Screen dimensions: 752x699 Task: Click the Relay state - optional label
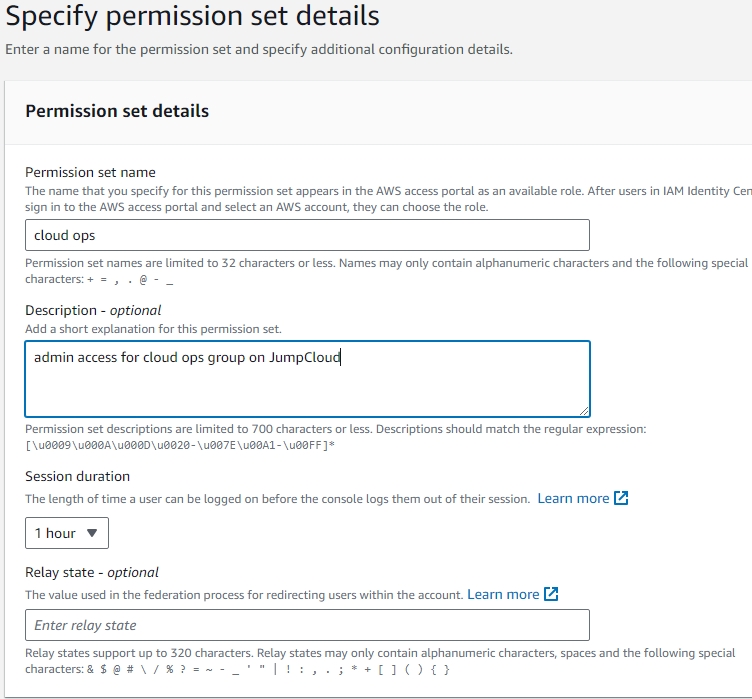click(x=92, y=572)
